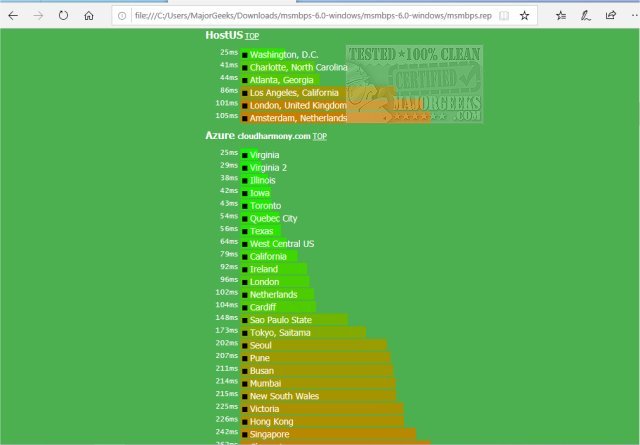Add page to favorites with star icon

click(x=524, y=16)
